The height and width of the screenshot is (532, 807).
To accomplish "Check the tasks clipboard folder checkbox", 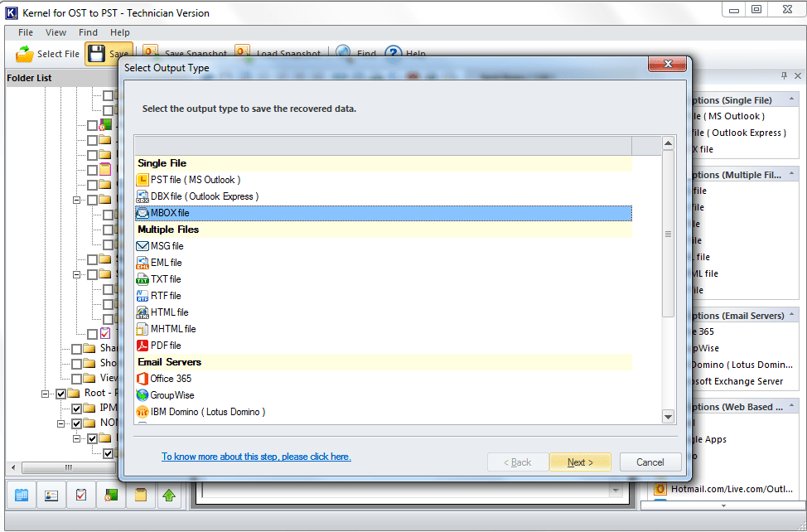I will [x=92, y=335].
